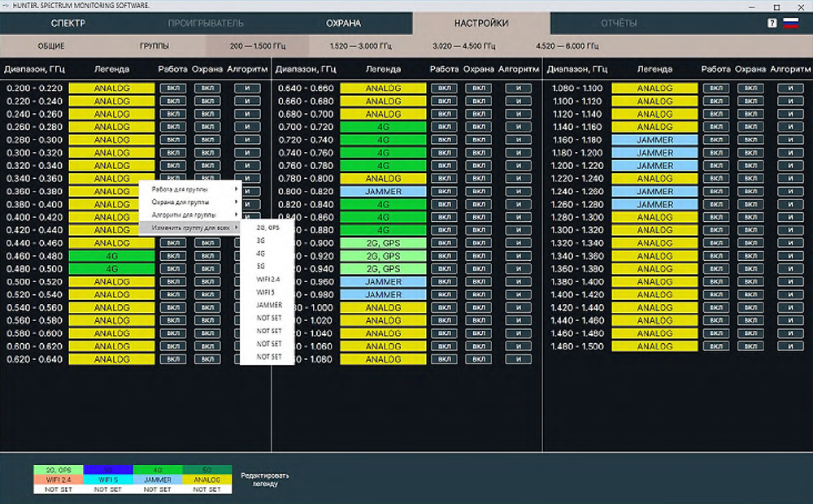
Task: Select WIFI 2.4 from the group submenu
Action: [x=268, y=279]
